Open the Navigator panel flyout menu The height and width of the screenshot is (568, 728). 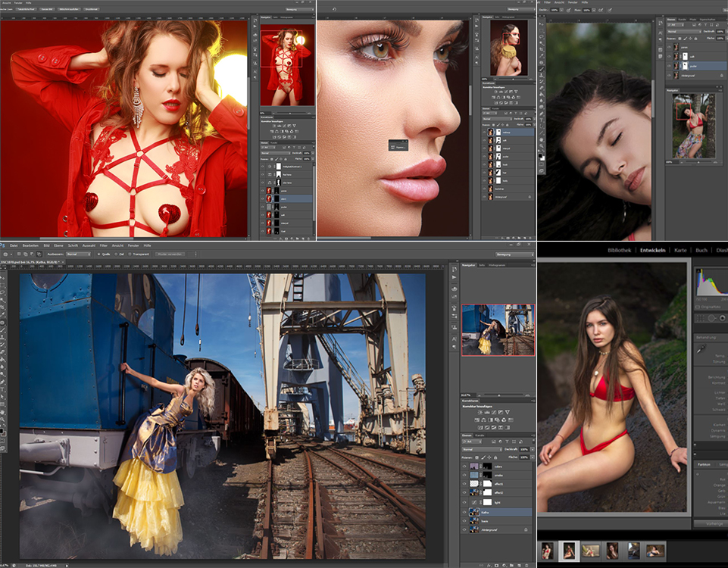tap(533, 265)
